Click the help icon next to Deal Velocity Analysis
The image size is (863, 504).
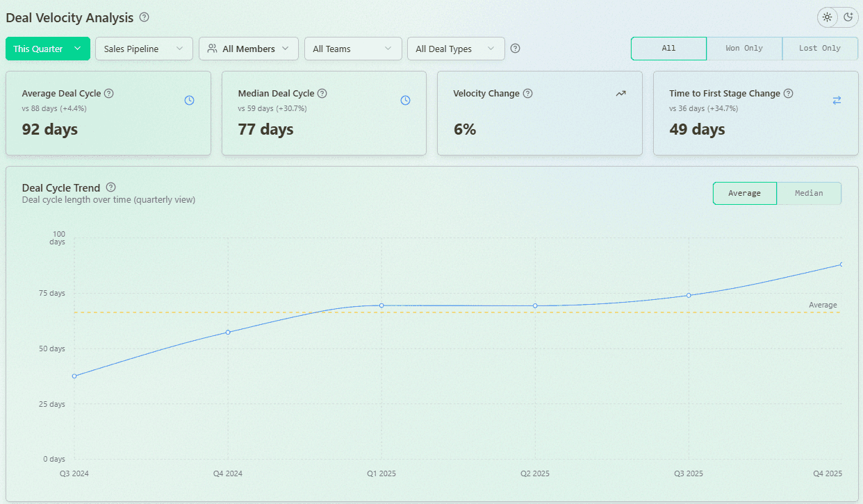coord(144,17)
